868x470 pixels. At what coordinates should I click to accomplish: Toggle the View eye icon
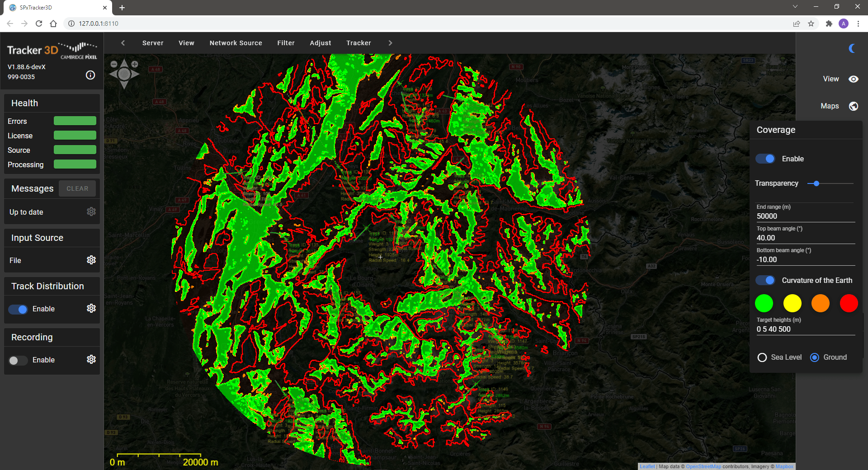[x=853, y=79]
